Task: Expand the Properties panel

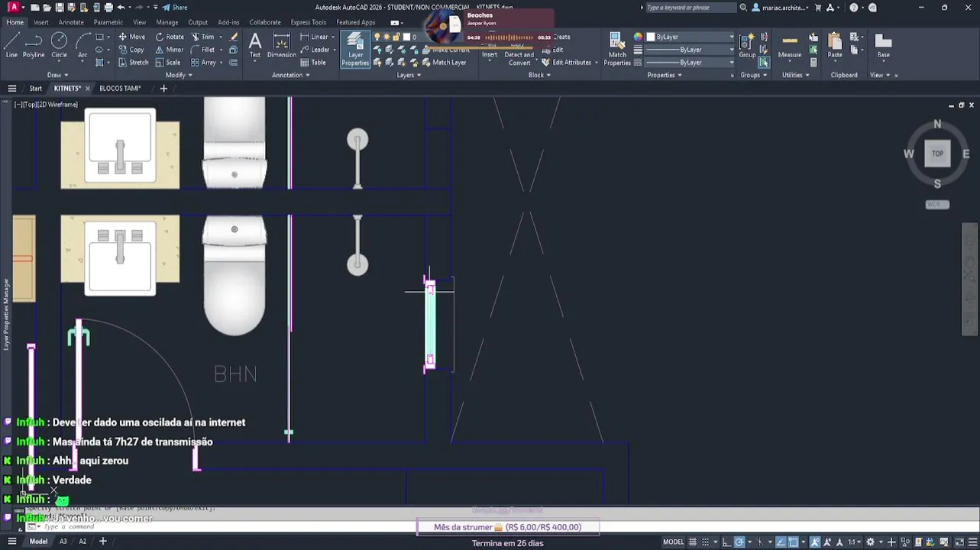Action: [664, 75]
